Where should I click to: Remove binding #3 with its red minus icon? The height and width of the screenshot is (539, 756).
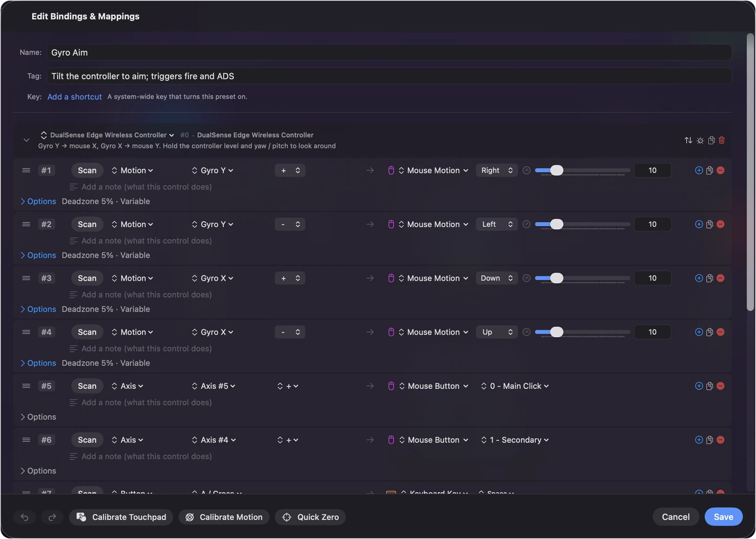point(720,279)
